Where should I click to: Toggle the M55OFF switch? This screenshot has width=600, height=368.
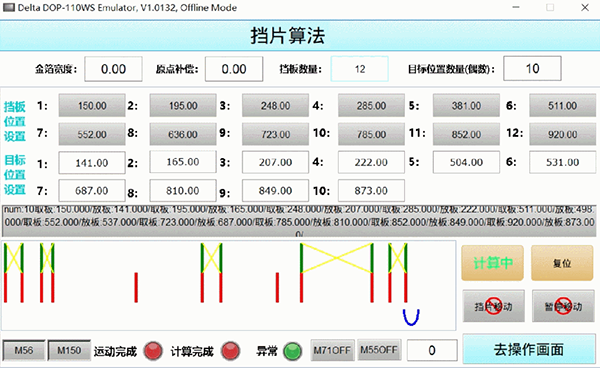tap(379, 350)
